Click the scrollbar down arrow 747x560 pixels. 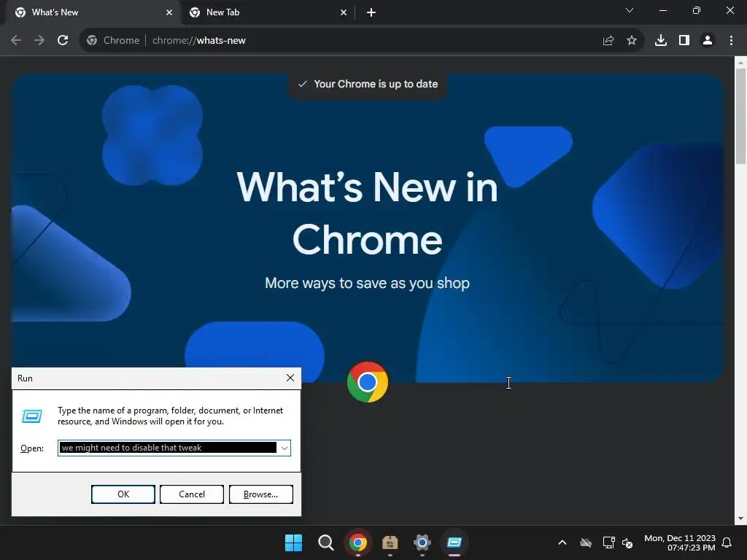coord(741,518)
